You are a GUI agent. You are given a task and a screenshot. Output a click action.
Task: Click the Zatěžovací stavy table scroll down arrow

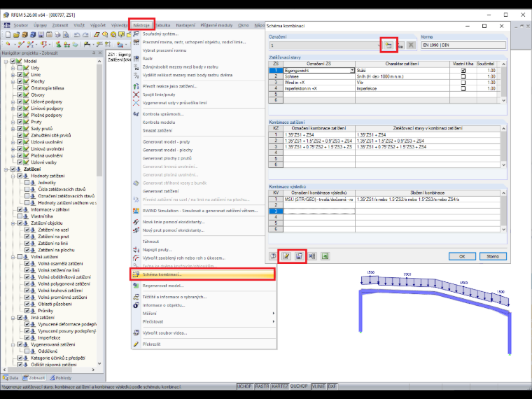(x=504, y=100)
